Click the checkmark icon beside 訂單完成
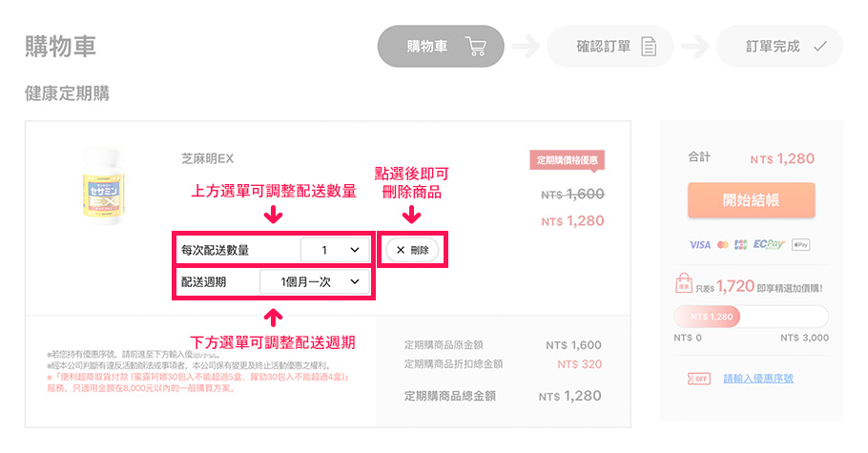The image size is (868, 453). point(820,46)
